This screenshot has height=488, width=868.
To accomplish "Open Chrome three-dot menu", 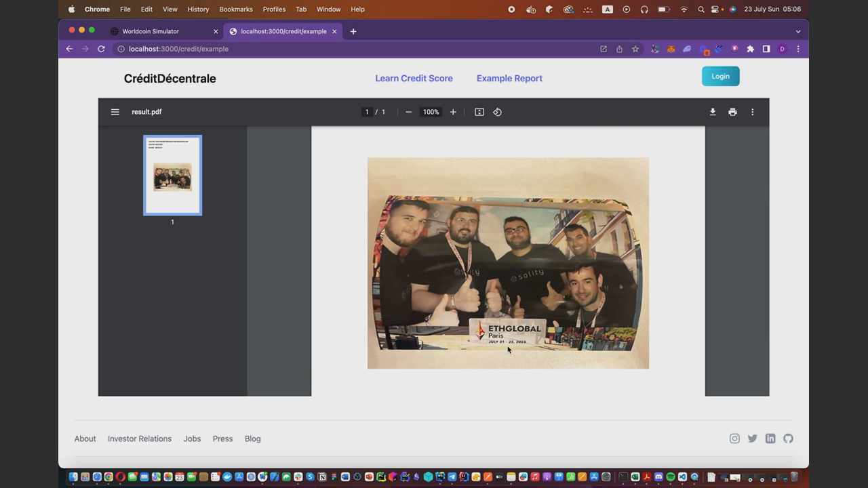I will [x=798, y=49].
